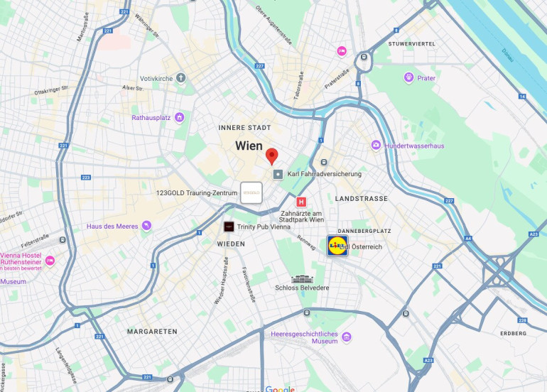The height and width of the screenshot is (392, 547).
Task: Select the Prater attraction icon
Action: click(408, 77)
